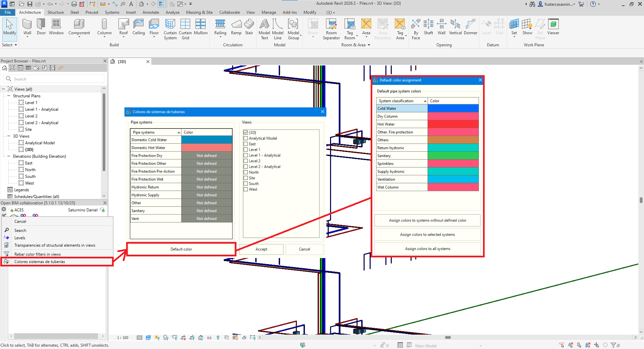Viewport: 644px width, 349px height.
Task: Switch to the Systems ribbon tab
Action: coord(112,12)
